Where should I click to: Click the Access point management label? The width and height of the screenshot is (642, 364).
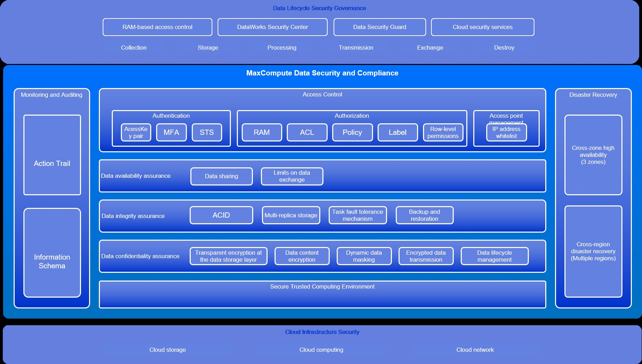click(x=506, y=118)
